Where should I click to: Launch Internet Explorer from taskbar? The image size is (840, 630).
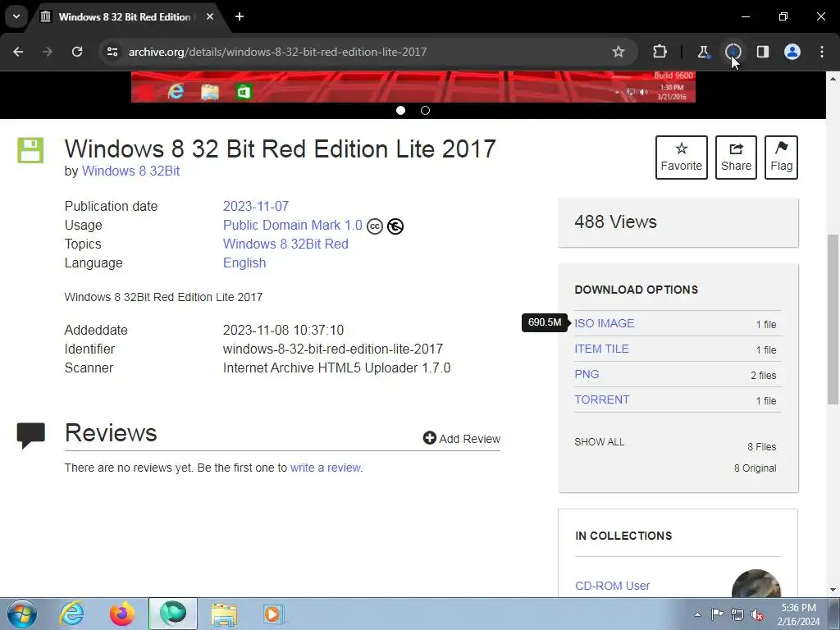(72, 614)
